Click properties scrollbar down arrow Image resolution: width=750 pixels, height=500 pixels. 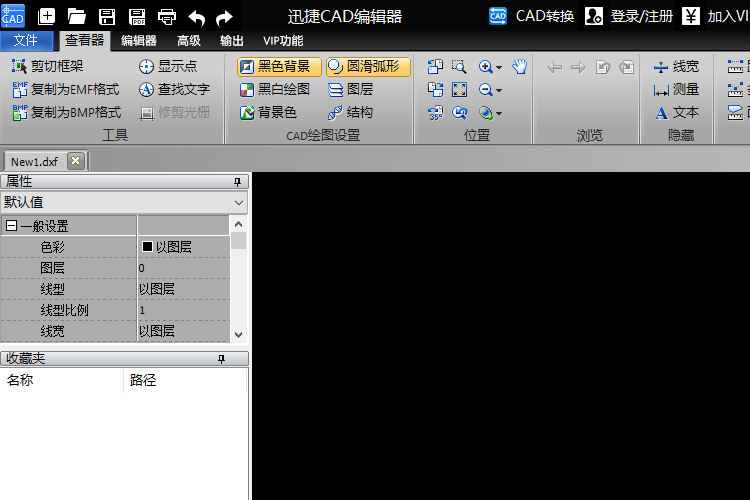[239, 334]
